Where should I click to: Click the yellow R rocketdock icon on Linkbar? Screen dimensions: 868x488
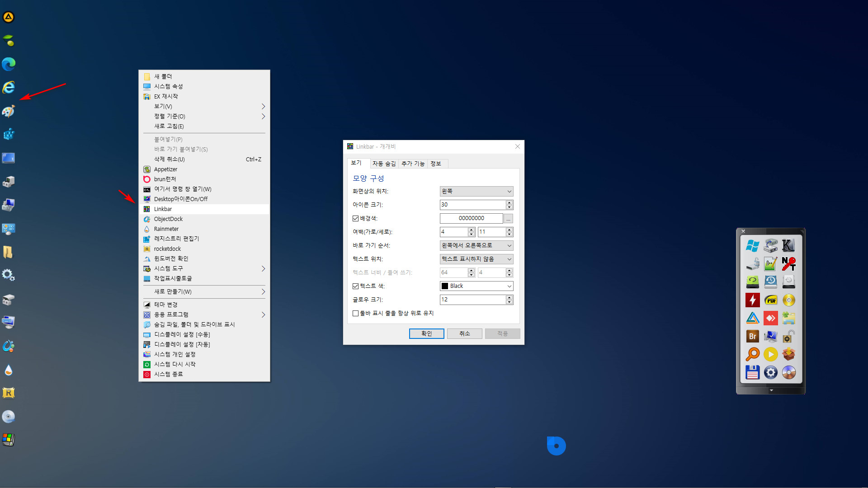[9, 393]
